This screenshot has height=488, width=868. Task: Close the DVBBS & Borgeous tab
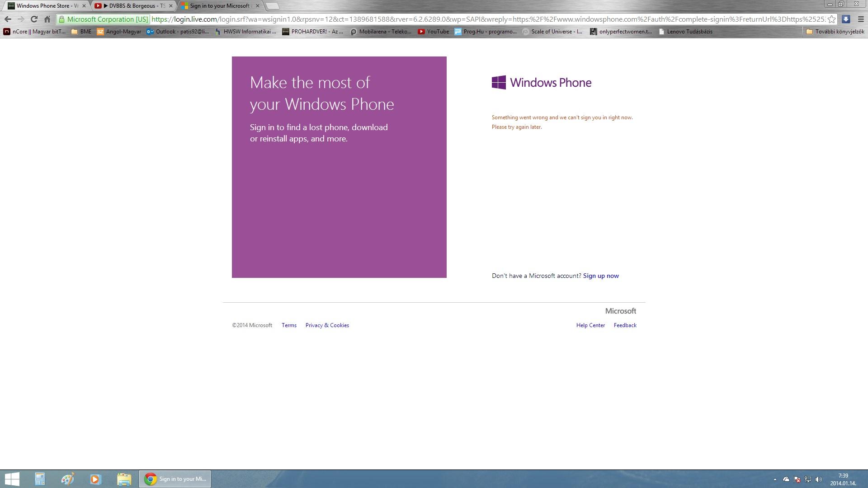170,6
